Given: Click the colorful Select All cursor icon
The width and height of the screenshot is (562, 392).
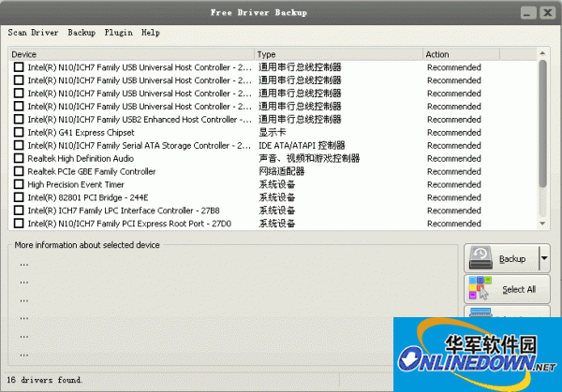Looking at the screenshot, I should tap(480, 287).
